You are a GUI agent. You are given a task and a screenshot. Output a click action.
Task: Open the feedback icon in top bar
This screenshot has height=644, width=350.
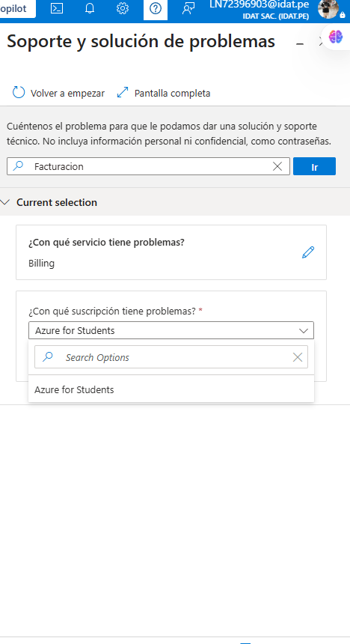[x=188, y=9]
